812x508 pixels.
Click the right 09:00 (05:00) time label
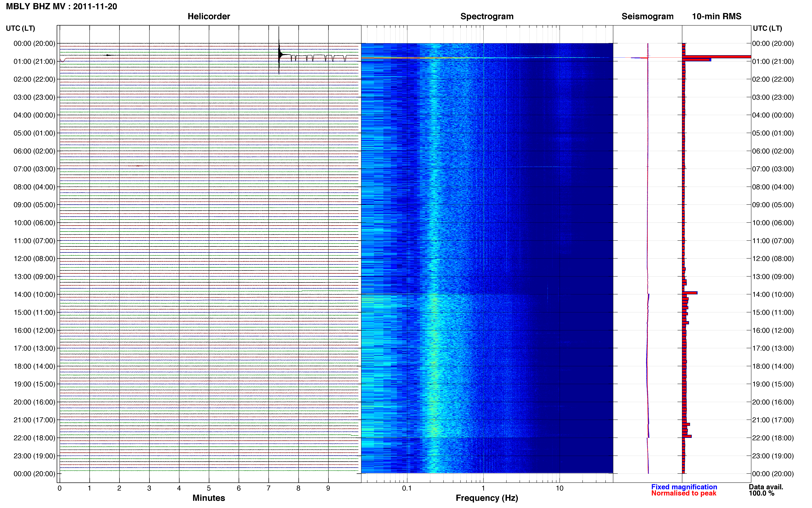[x=773, y=205]
